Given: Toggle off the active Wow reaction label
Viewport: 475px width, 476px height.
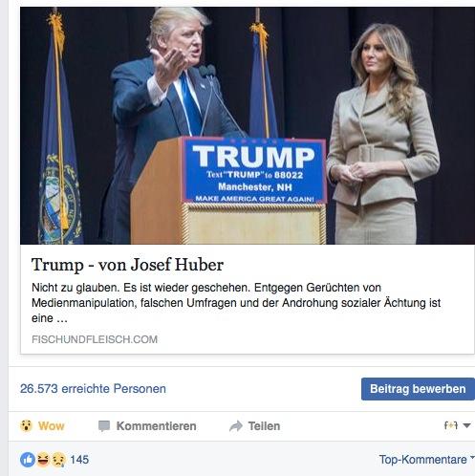Looking at the screenshot, I should click(52, 426).
